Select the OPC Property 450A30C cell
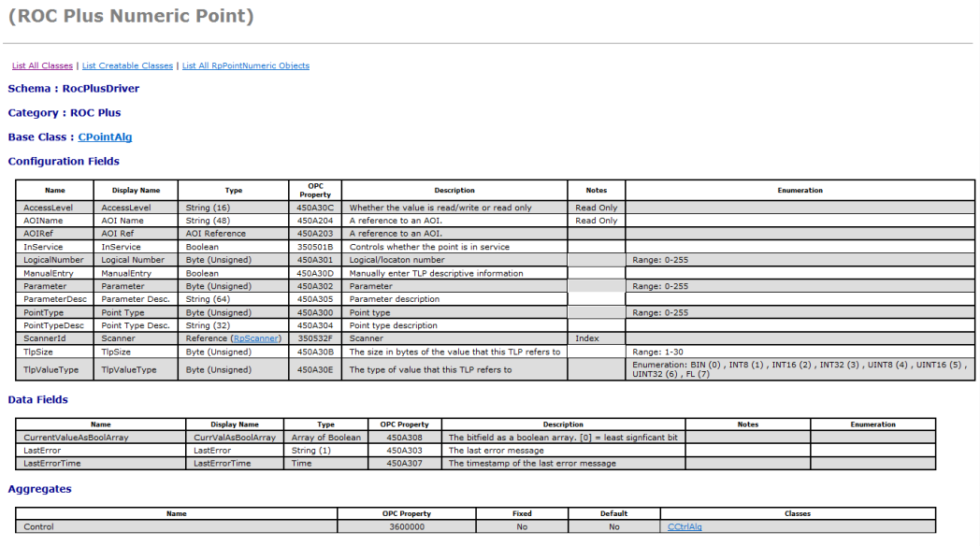This screenshot has width=980, height=546. pos(314,208)
